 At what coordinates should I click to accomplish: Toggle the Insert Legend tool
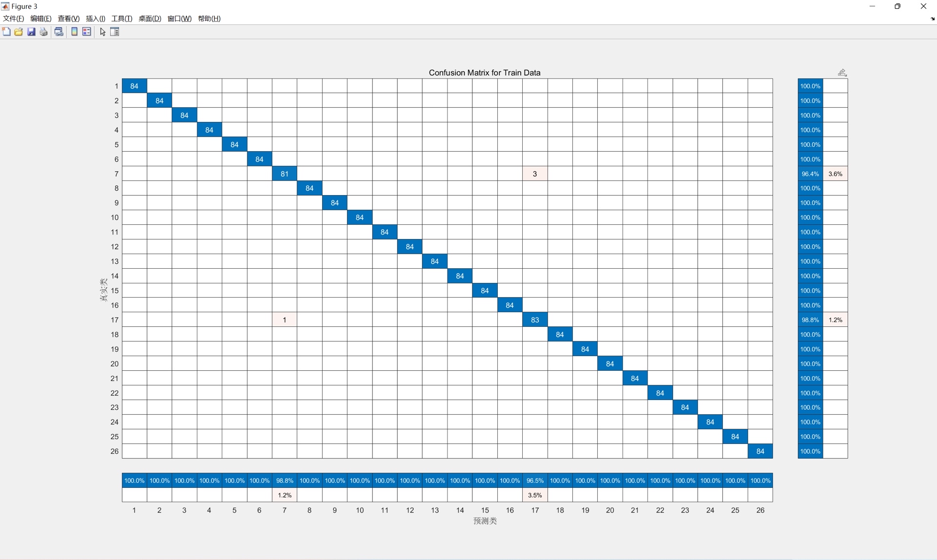tap(87, 32)
